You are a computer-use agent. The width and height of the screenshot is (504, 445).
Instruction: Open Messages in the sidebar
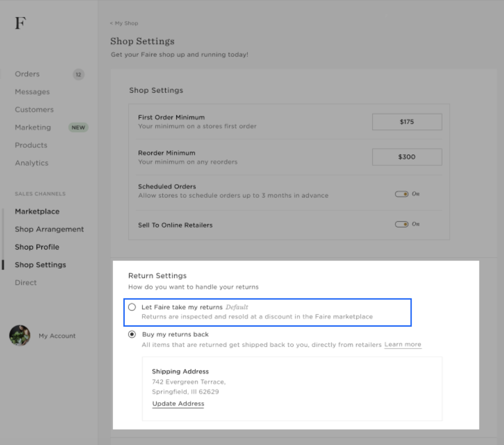tap(32, 92)
